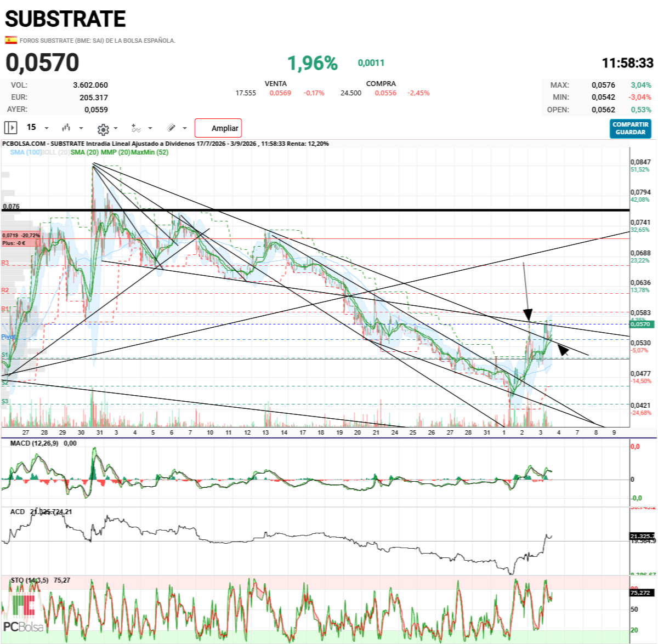Click the R2 resistance level label

[5, 290]
